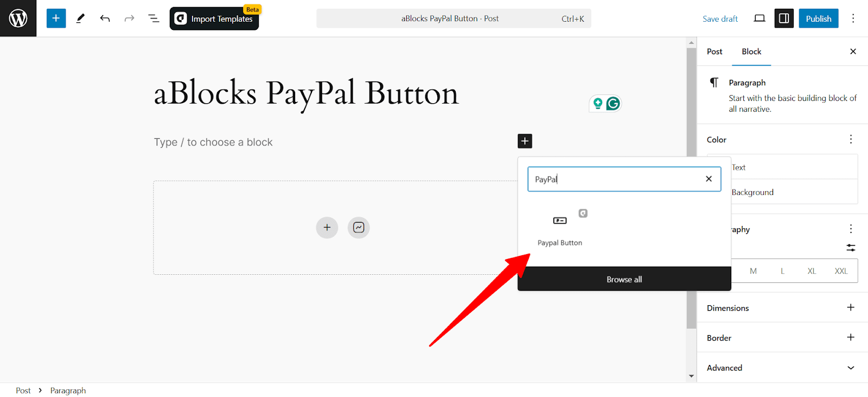This screenshot has height=397, width=868.
Task: Open Color options three-dot menu
Action: coord(851,140)
